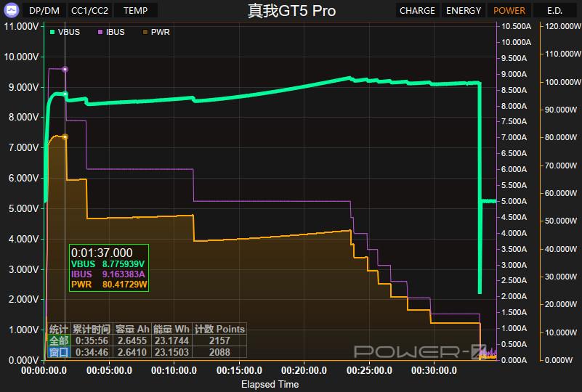
Task: Toggle the VBUS series in legend
Action: tap(65, 32)
